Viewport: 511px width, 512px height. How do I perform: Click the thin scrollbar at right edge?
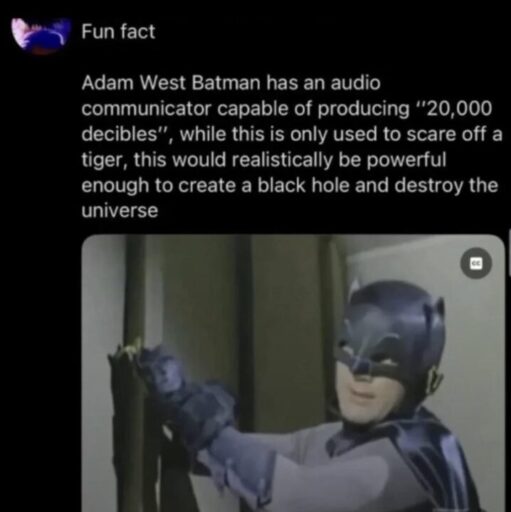tap(509, 253)
